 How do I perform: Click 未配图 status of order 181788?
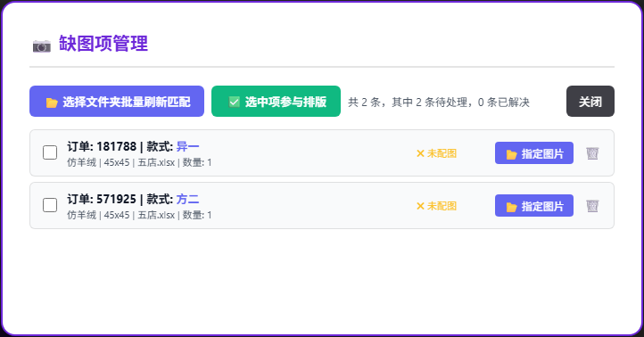[x=436, y=153]
